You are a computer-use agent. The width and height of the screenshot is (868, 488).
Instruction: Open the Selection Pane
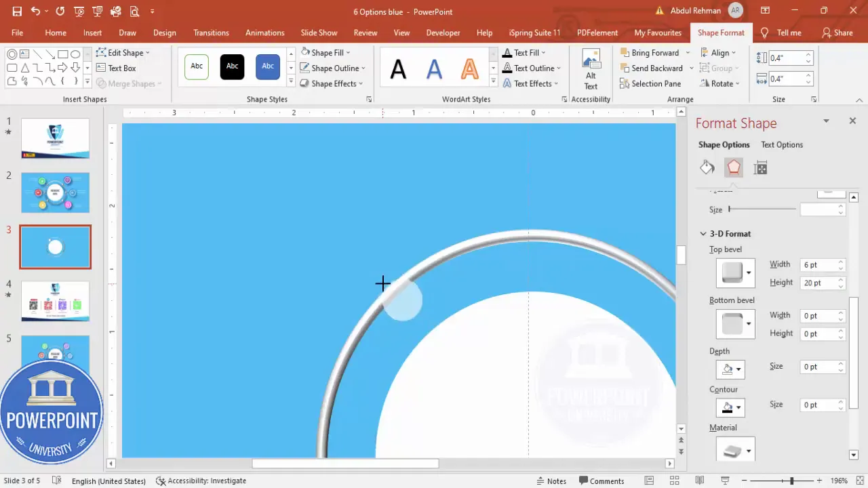(650, 83)
